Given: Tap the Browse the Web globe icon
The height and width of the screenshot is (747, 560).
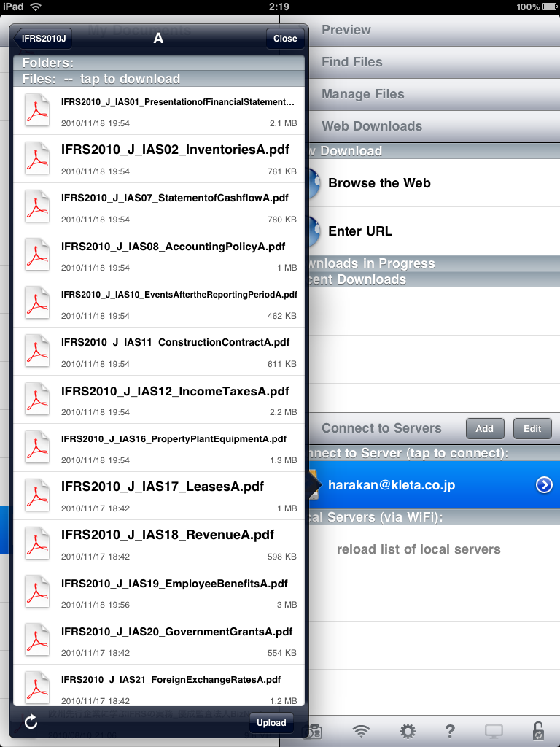Looking at the screenshot, I should tap(314, 183).
